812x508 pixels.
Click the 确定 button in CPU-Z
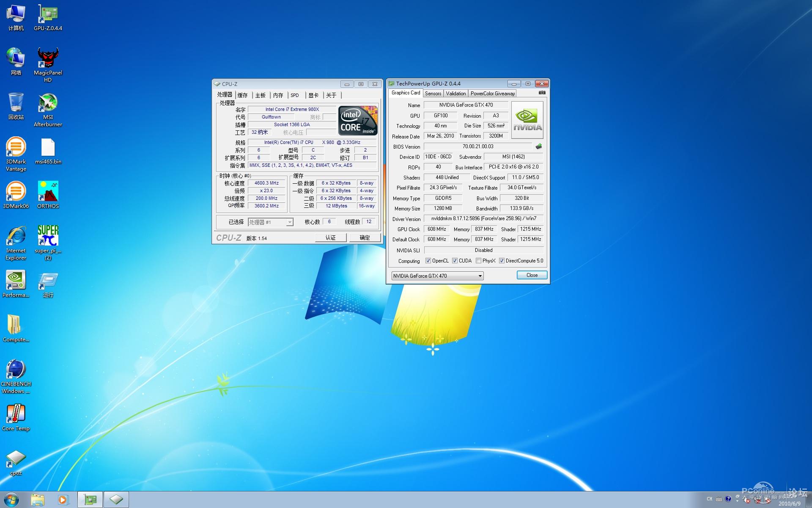click(365, 238)
